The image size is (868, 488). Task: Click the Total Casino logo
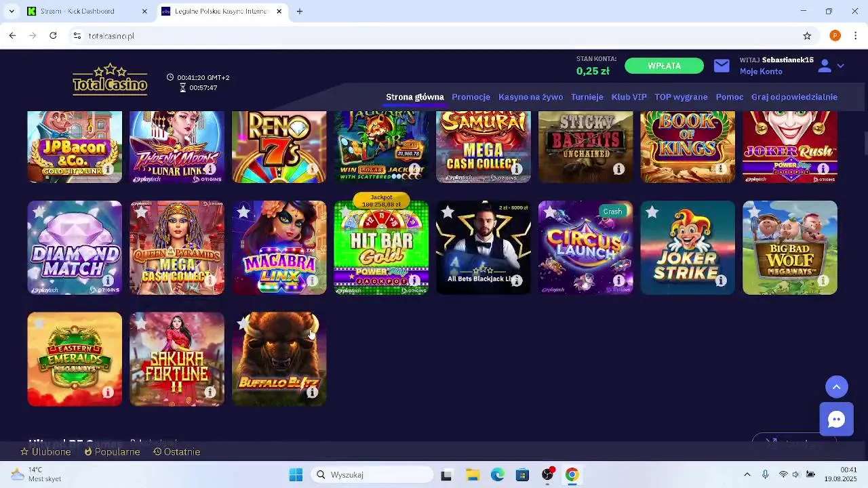pos(110,79)
